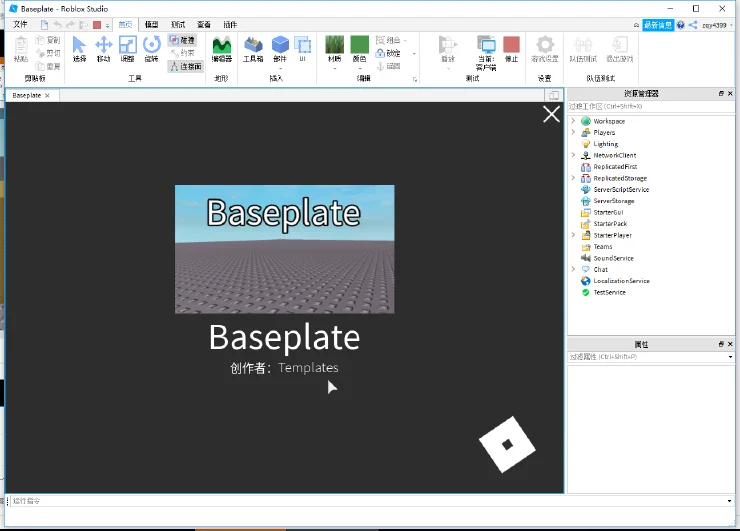
Task: Click the 重复 (Duplicate) button
Action: [x=49, y=67]
